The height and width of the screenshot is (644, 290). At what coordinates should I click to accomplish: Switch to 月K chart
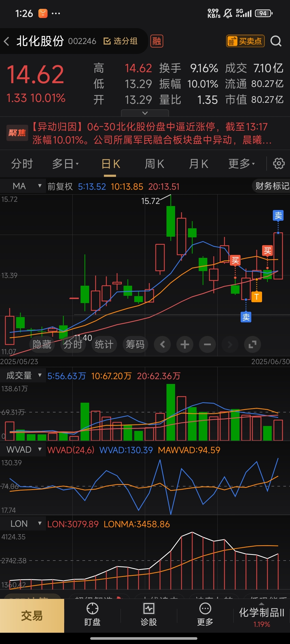click(198, 164)
